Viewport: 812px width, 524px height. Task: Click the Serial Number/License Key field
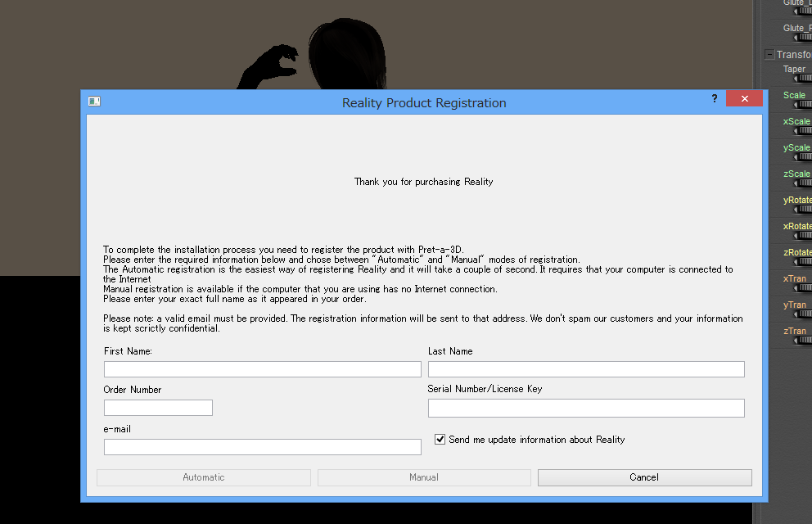586,408
